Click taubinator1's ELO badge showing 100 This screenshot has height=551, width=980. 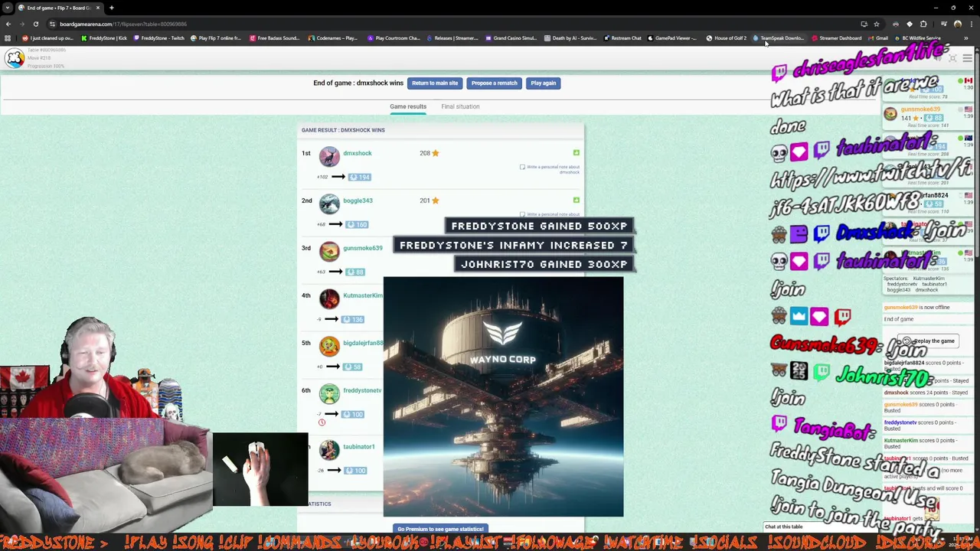[357, 470]
